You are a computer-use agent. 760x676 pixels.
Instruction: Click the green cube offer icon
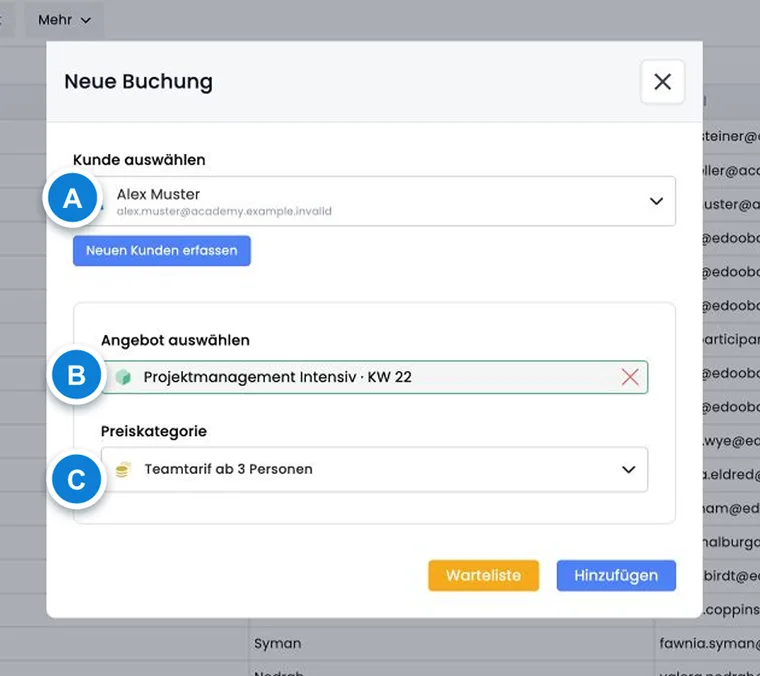point(123,377)
